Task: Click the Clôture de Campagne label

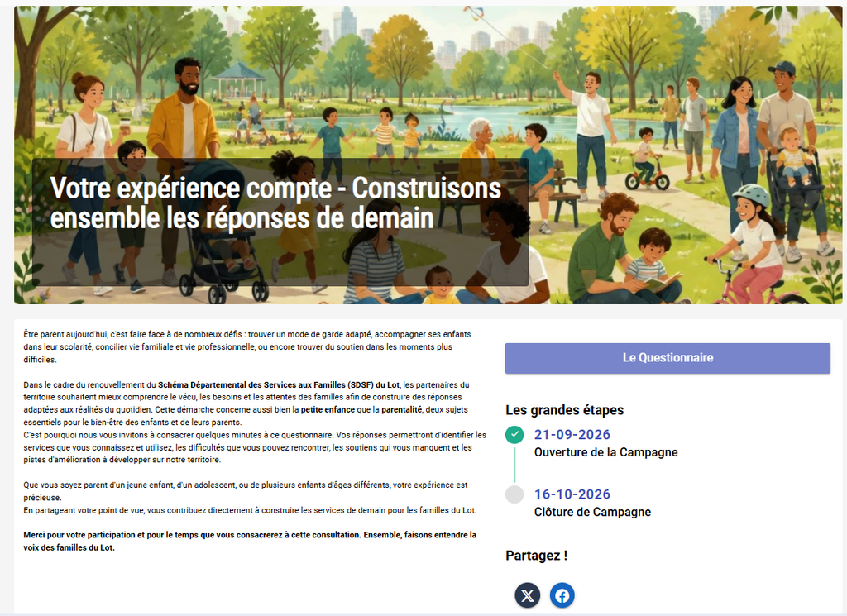Action: pyautogui.click(x=592, y=512)
